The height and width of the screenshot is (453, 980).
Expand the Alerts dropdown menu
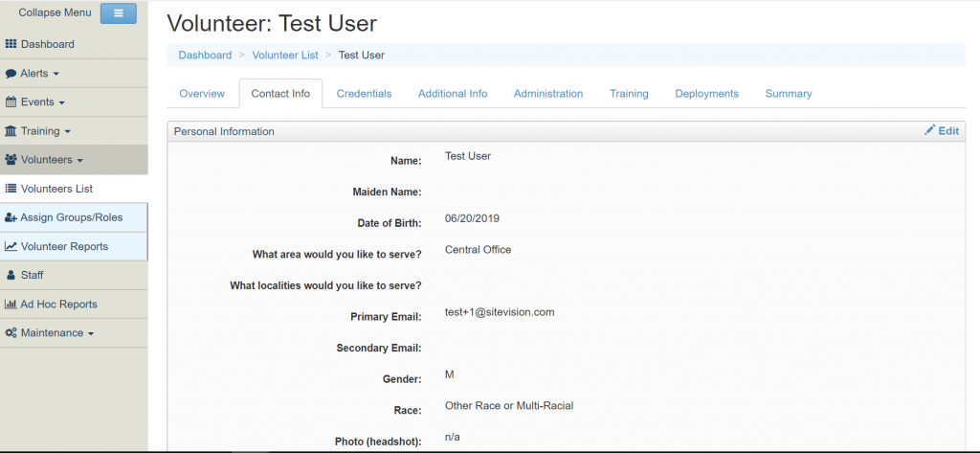click(x=39, y=74)
